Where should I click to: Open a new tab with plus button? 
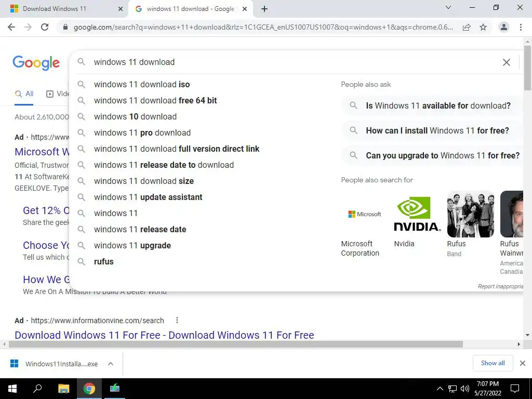click(x=264, y=9)
